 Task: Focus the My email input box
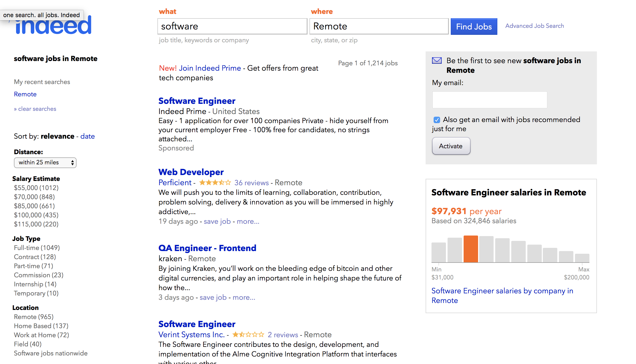coord(490,100)
